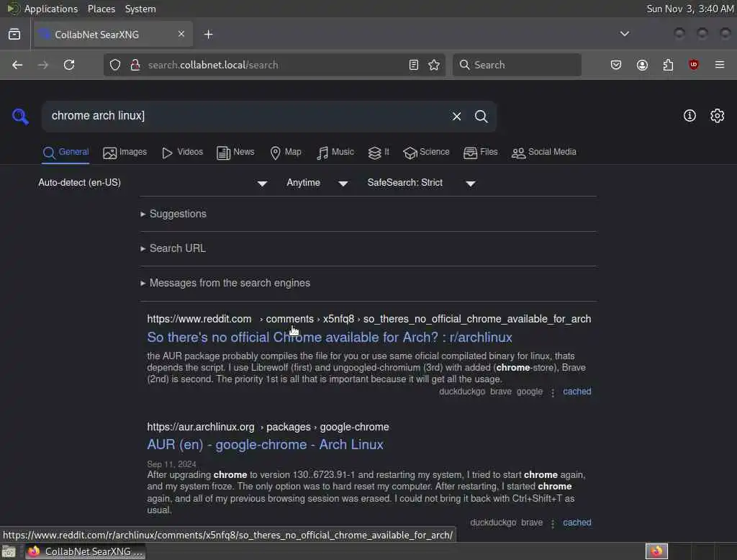The height and width of the screenshot is (560, 737).
Task: Click the forward navigation arrow
Action: (42, 65)
